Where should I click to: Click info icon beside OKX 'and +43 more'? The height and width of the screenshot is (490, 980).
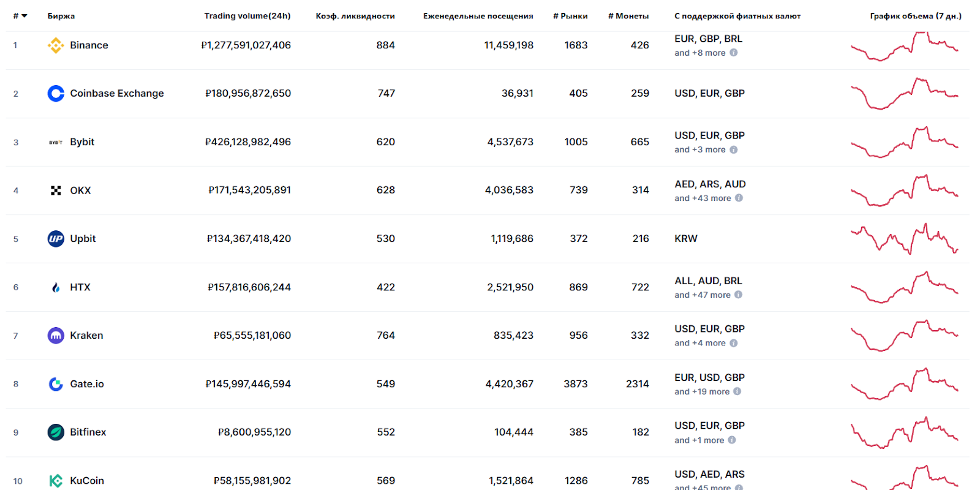pyautogui.click(x=739, y=198)
